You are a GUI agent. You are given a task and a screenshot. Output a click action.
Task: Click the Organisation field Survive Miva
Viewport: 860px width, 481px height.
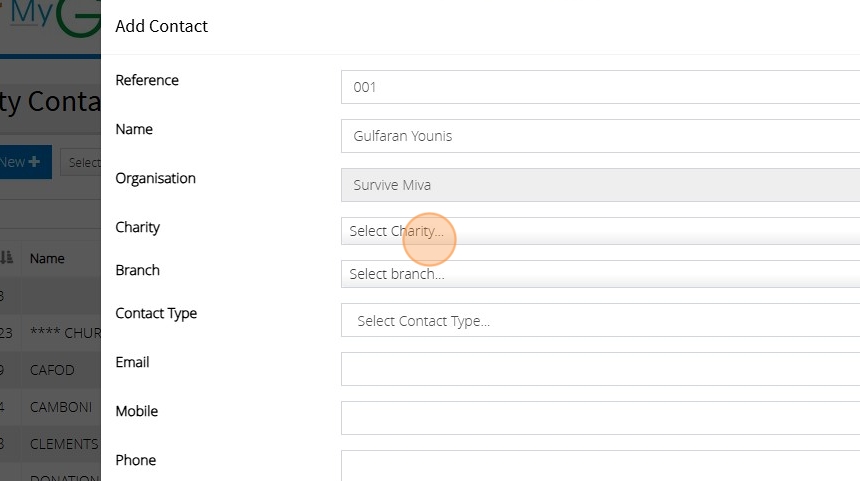pyautogui.click(x=600, y=185)
